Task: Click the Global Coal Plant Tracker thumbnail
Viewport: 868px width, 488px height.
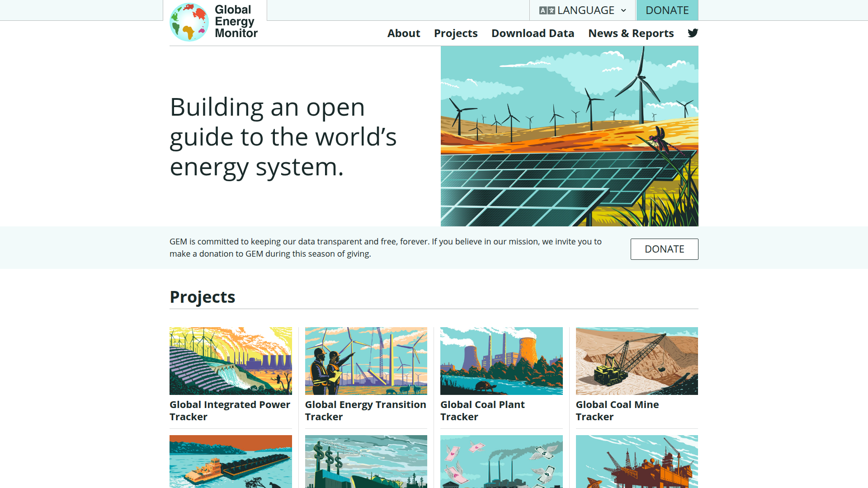Action: (501, 361)
